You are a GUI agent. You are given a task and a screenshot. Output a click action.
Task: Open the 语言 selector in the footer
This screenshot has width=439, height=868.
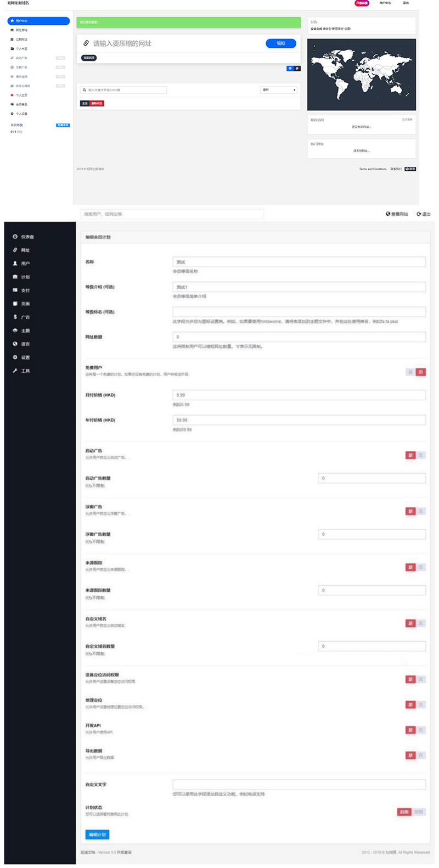410,169
